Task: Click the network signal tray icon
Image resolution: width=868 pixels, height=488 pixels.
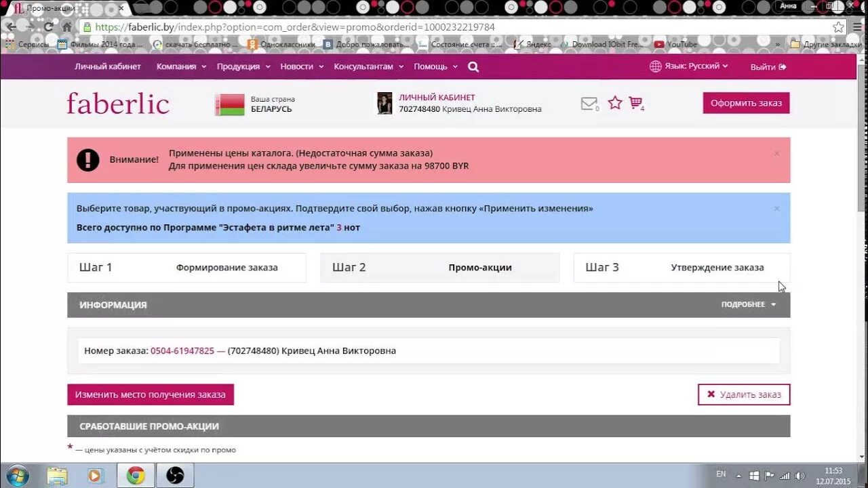Action: pyautogui.click(x=785, y=476)
